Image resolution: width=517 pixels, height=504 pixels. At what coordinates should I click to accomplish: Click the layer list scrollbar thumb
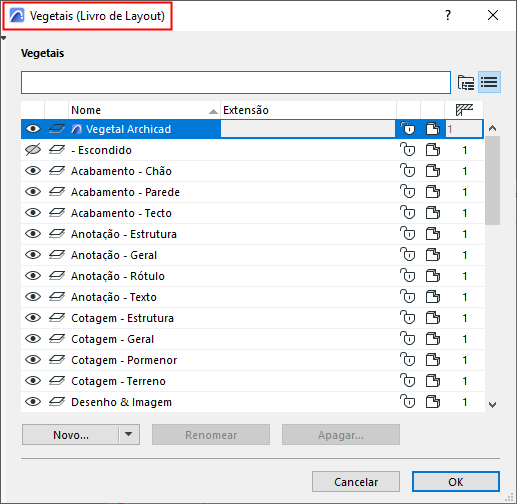pyautogui.click(x=492, y=180)
